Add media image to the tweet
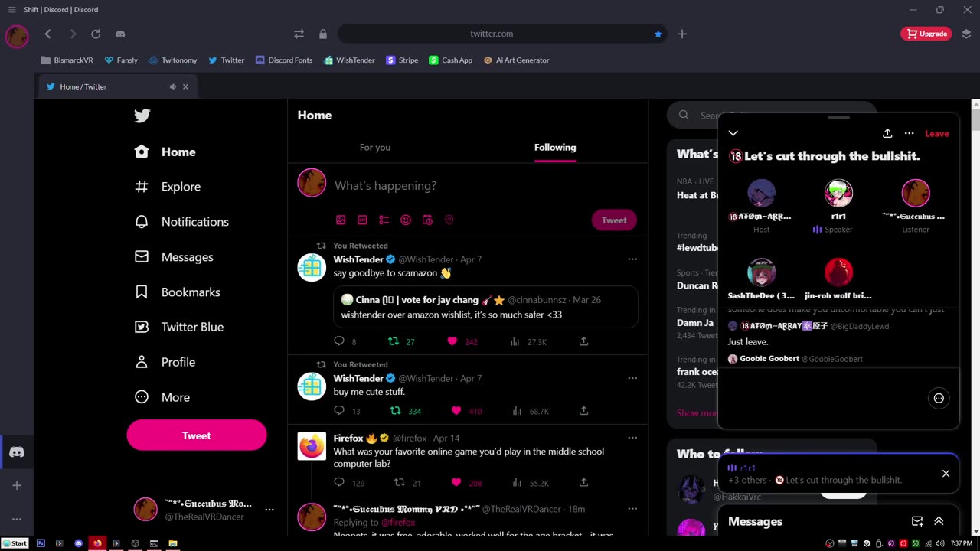The height and width of the screenshot is (551, 980). 341,220
